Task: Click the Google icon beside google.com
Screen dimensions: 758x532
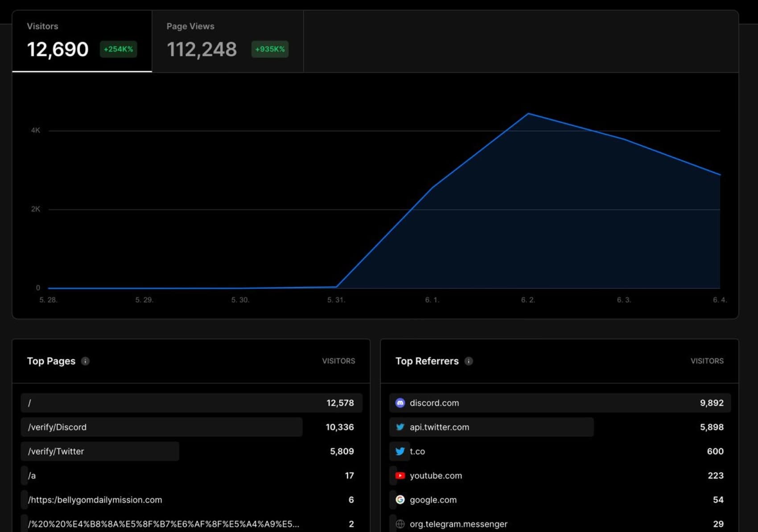Action: click(x=400, y=500)
